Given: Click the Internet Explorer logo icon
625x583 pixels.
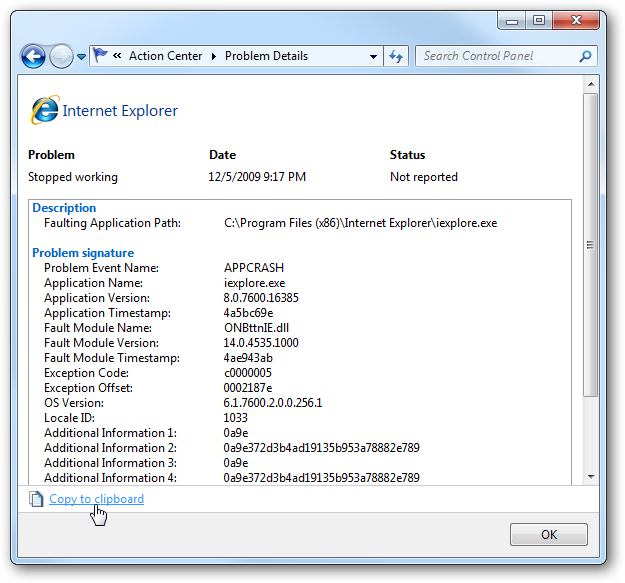Looking at the screenshot, I should click(44, 110).
